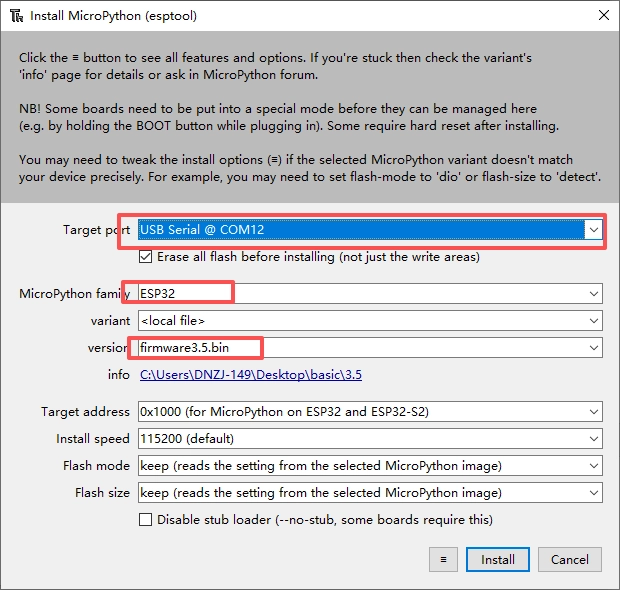Click the Thonny icon in title bar
Viewport: 620px width, 590px height.
pyautogui.click(x=17, y=16)
